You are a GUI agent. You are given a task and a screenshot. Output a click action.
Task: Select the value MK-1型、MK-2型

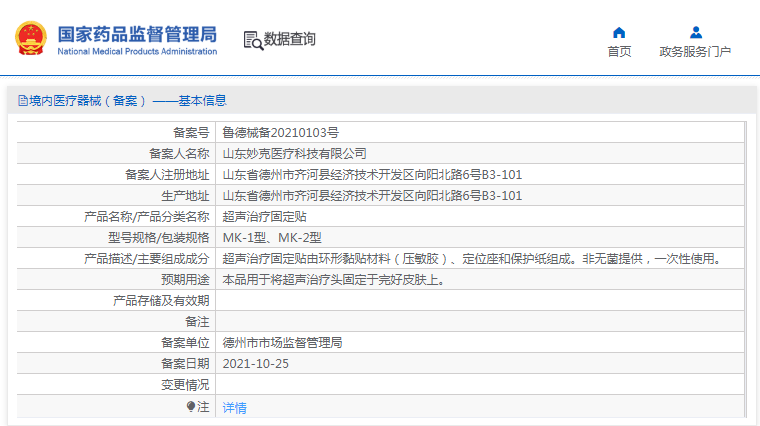(272, 237)
